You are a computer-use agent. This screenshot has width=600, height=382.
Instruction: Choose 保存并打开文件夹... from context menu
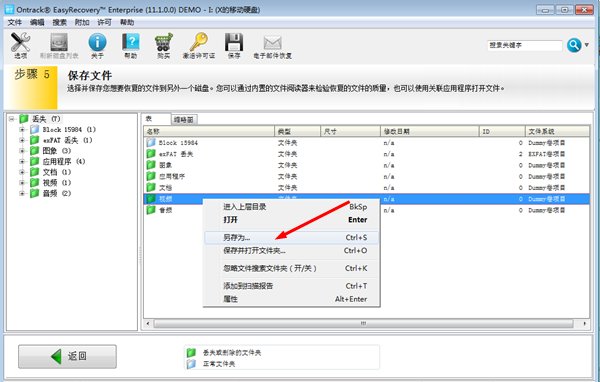[291, 251]
